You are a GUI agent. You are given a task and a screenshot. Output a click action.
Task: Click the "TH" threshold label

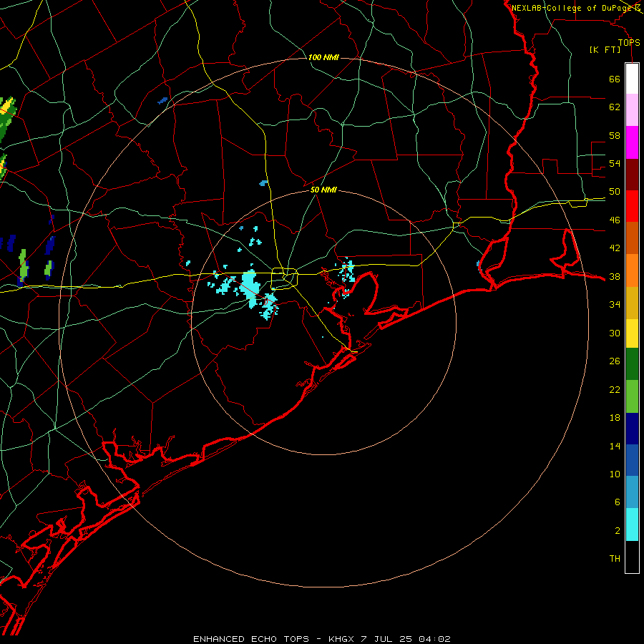[x=615, y=559]
